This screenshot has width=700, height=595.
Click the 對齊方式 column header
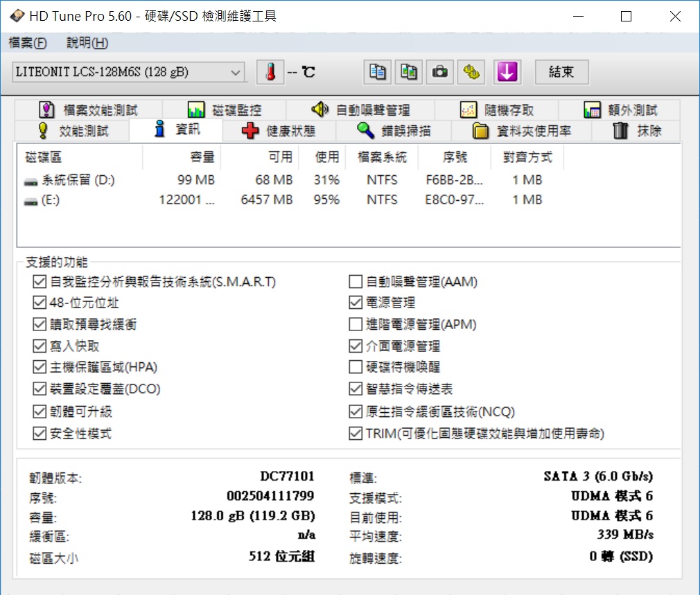point(527,157)
